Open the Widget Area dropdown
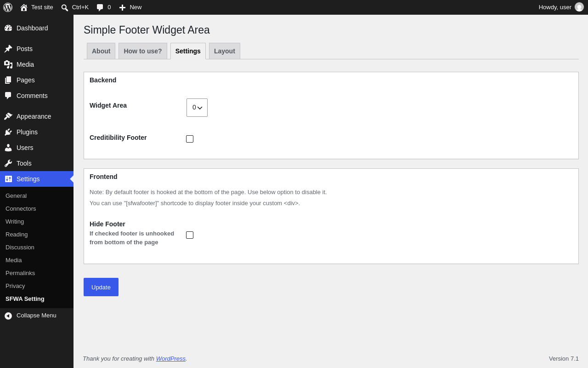This screenshot has width=588, height=368. point(197,108)
